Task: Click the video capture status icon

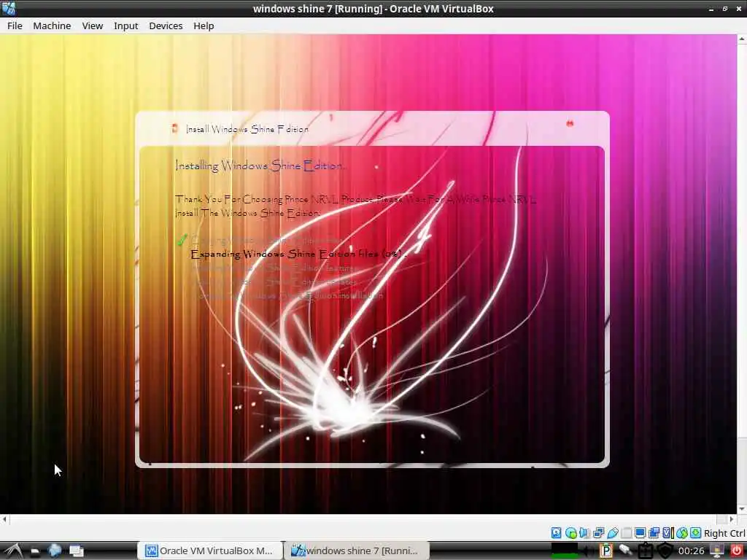Action: click(654, 533)
